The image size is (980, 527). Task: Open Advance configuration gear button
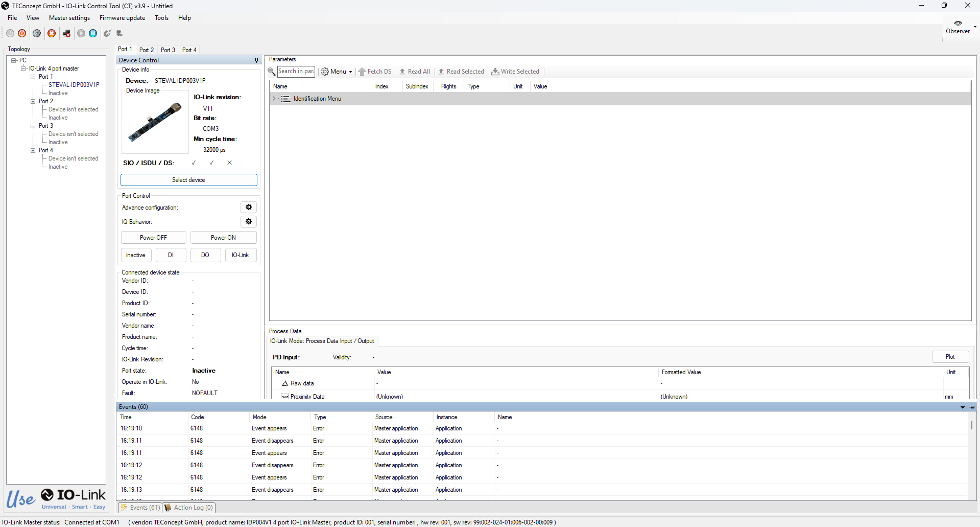click(x=249, y=207)
